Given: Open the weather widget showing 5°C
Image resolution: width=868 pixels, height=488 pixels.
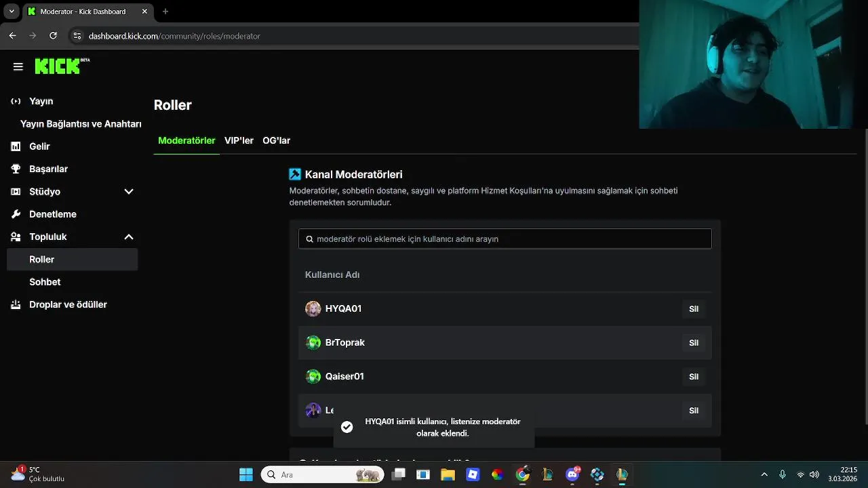Looking at the screenshot, I should [38, 474].
